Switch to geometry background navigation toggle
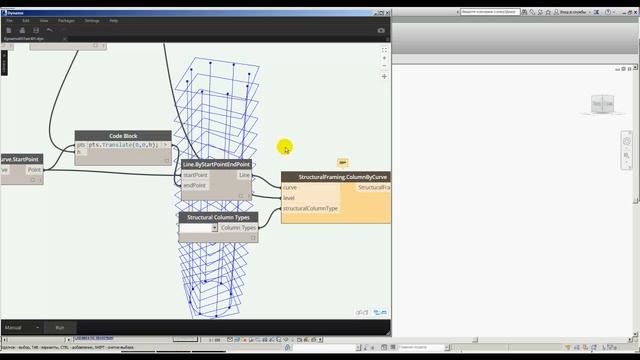This screenshot has width=640, height=360. click(x=362, y=312)
